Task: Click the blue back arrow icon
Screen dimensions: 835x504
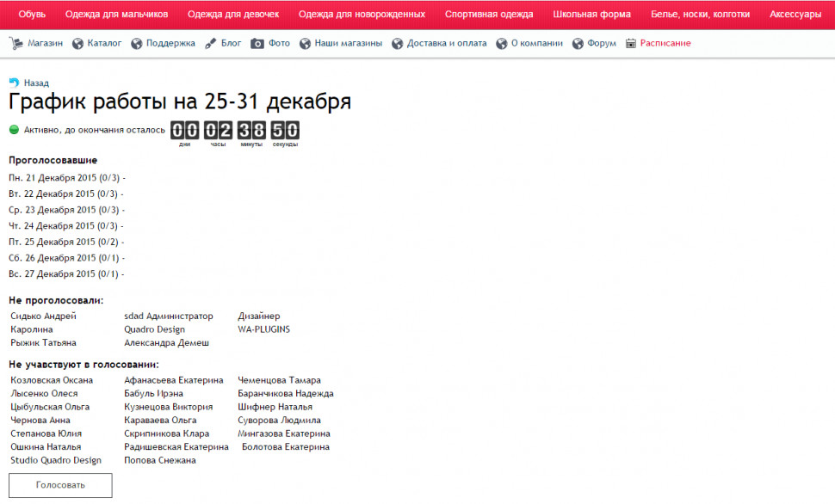Action: (x=14, y=83)
